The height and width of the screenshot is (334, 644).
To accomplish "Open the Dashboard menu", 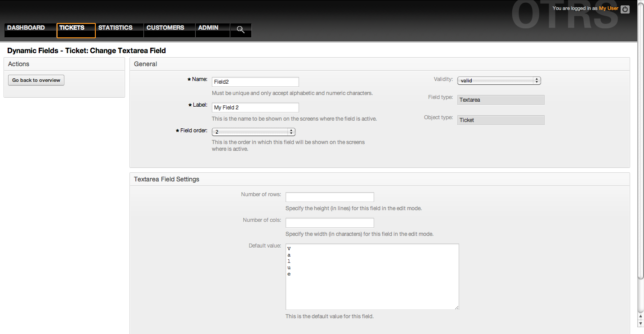I will click(x=26, y=28).
